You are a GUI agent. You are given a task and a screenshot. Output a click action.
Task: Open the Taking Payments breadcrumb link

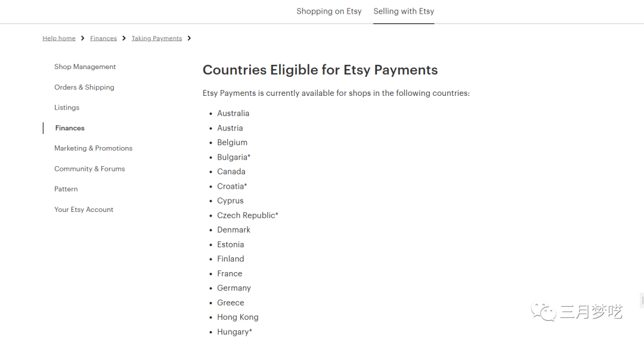[x=157, y=38]
